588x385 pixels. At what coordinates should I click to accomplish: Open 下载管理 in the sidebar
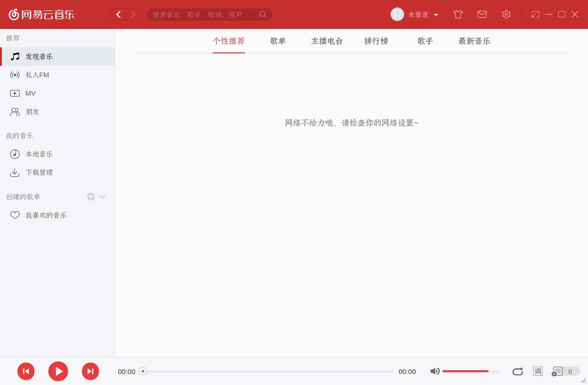click(58, 172)
